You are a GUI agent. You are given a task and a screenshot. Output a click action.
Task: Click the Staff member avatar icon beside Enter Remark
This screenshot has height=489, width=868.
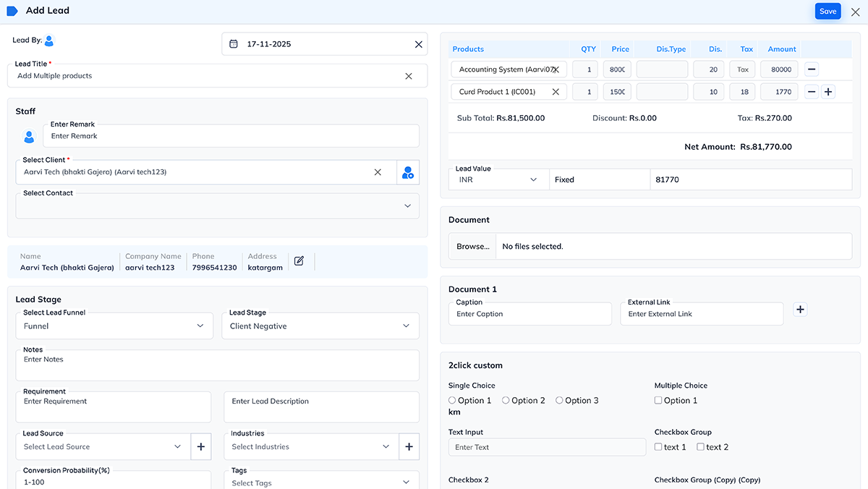coord(27,137)
